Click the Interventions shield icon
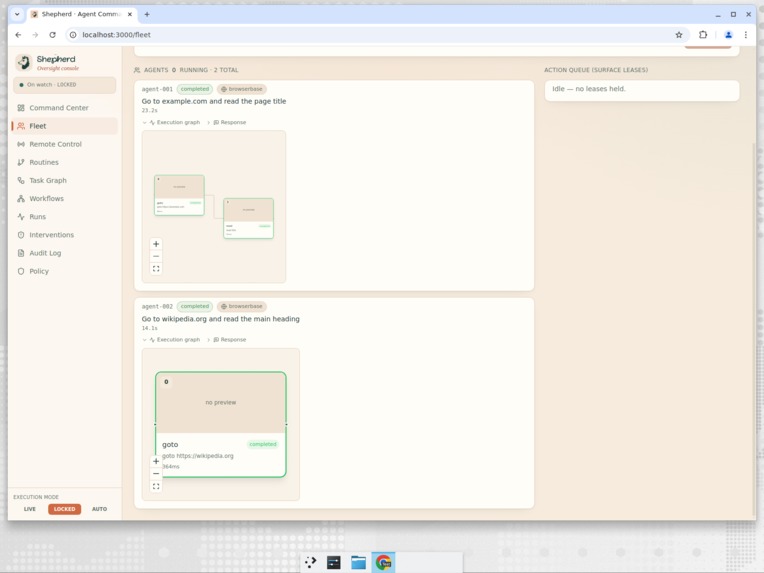Screen dimensions: 764x573 pyautogui.click(x=21, y=235)
